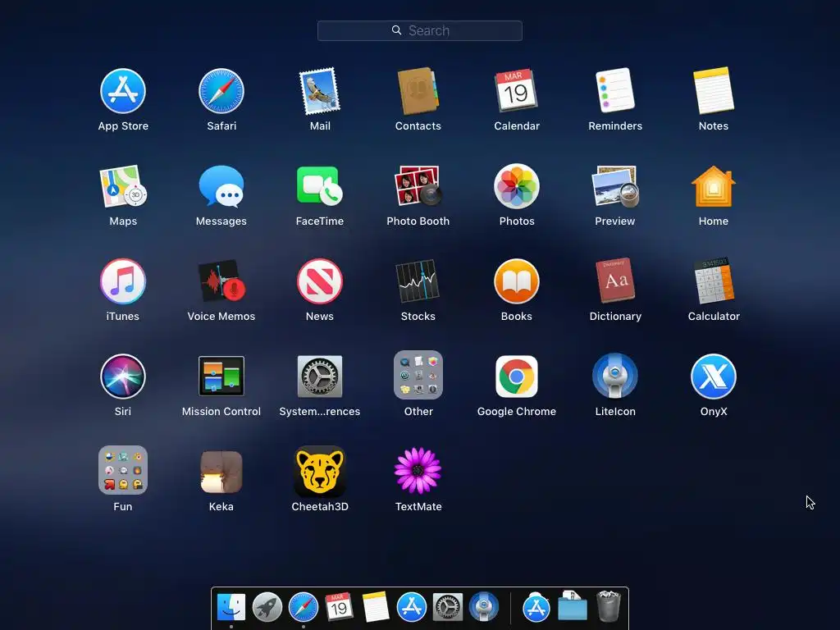Open the Mail stamp icon
Image resolution: width=840 pixels, height=630 pixels.
click(320, 91)
